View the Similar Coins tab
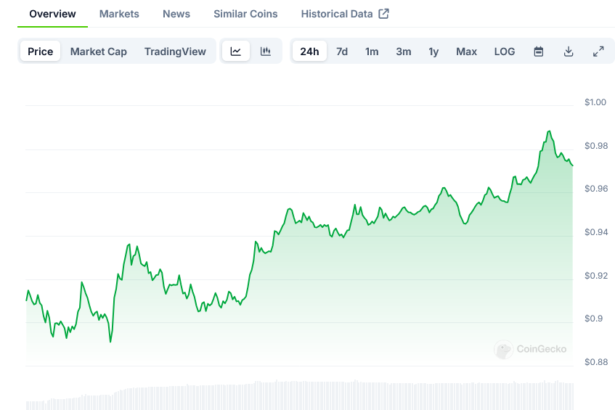The width and height of the screenshot is (615, 410). coord(246,14)
